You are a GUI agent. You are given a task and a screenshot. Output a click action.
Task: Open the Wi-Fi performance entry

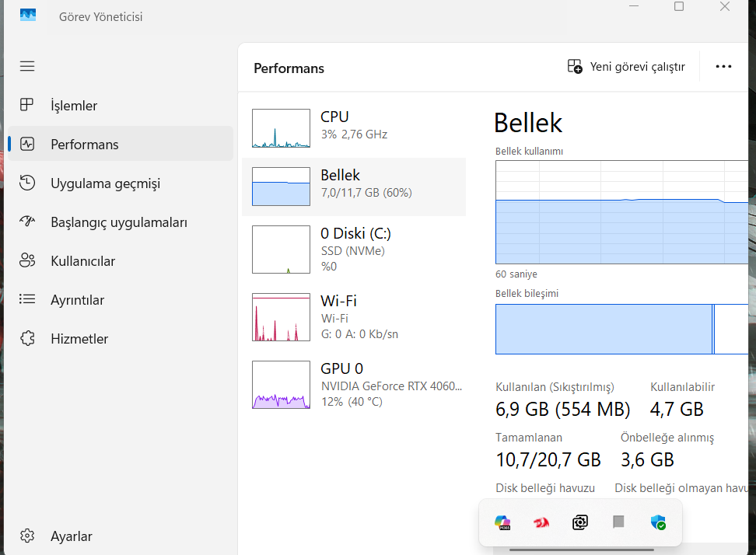coord(354,317)
